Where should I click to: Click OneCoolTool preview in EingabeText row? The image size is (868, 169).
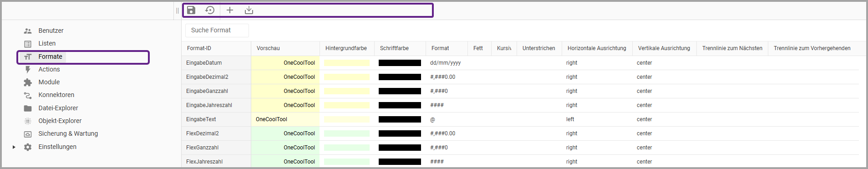(x=271, y=119)
